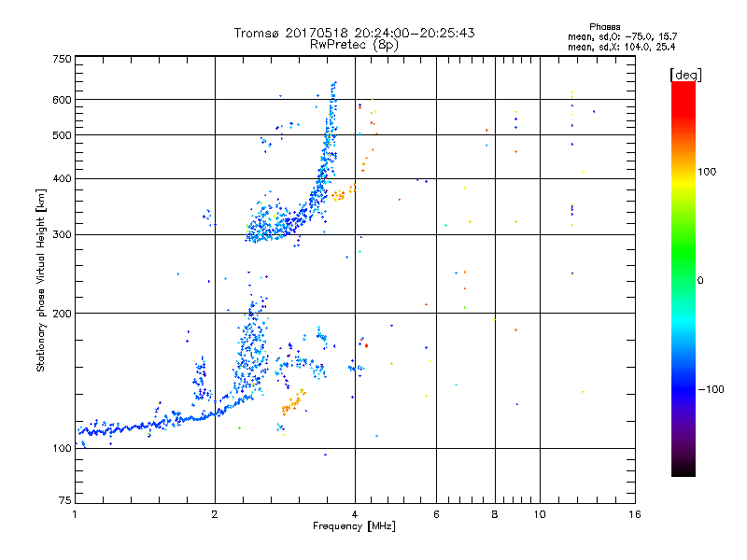This screenshot has width=747, height=560.
Task: Click the 'Stationary phase Virtual Height [km]' y-axis label
Action: tap(41, 280)
